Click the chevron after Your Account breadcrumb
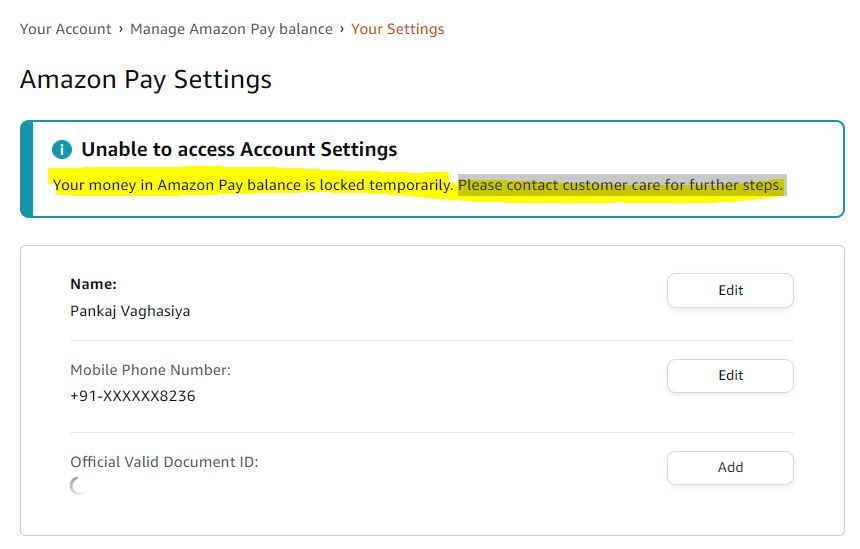This screenshot has height=549, width=860. (x=122, y=29)
